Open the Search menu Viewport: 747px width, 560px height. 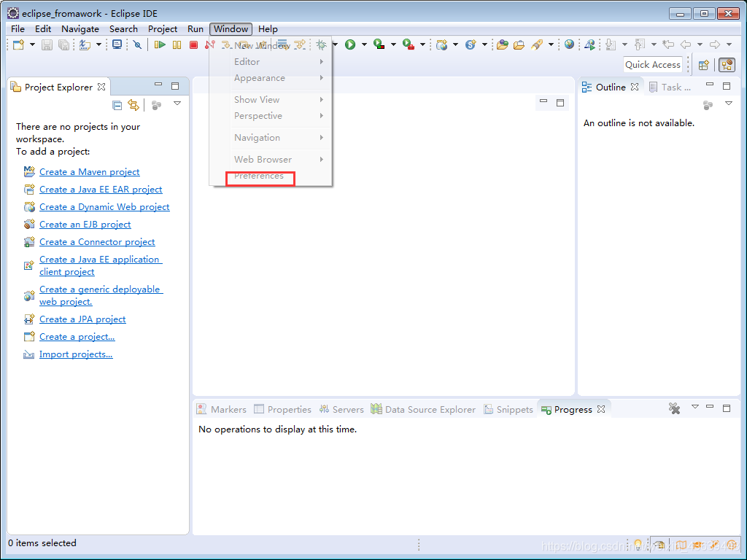click(x=123, y=29)
